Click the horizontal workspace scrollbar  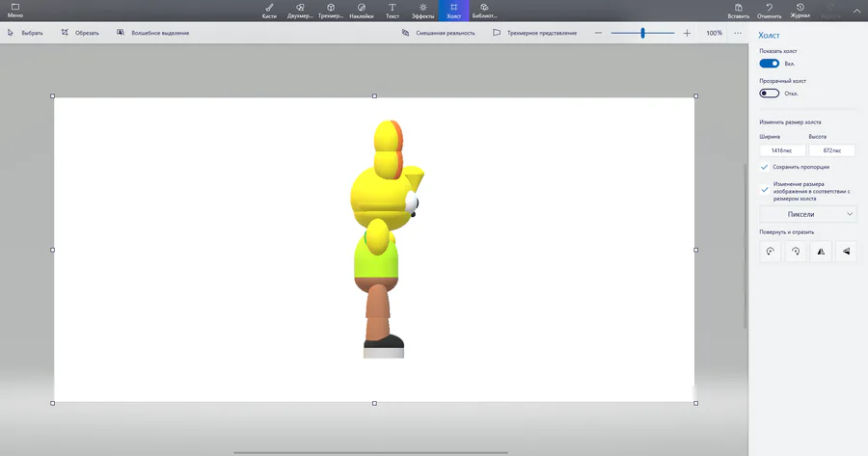click(371, 453)
